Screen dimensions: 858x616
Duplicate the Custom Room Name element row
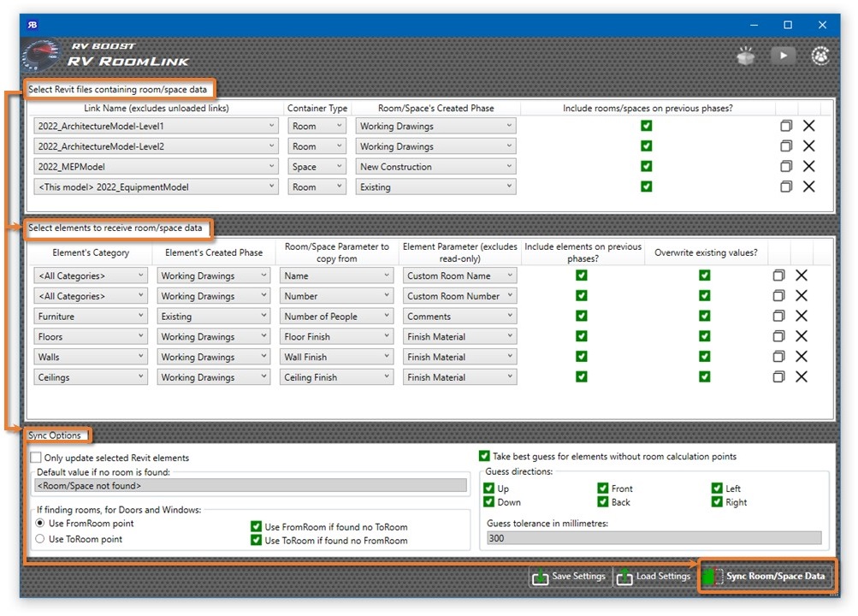coord(778,275)
